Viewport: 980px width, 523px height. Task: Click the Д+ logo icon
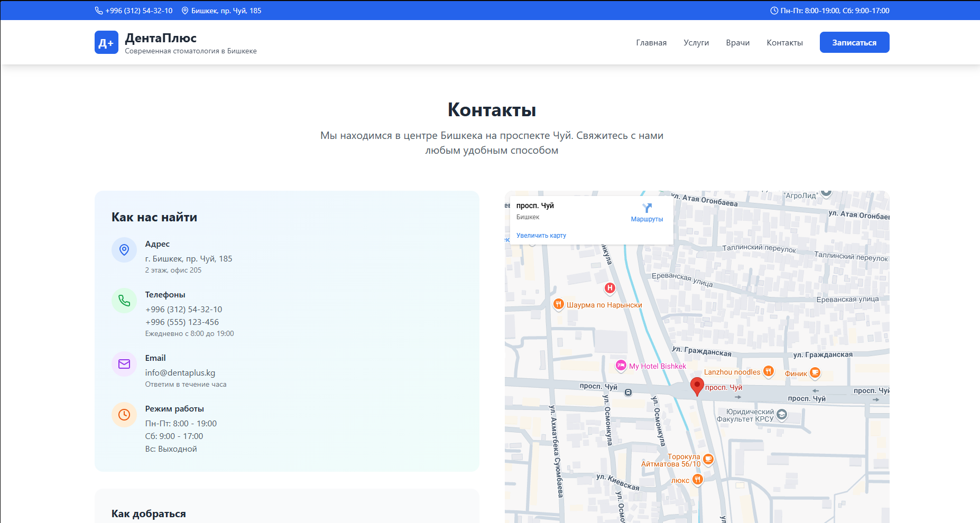106,42
